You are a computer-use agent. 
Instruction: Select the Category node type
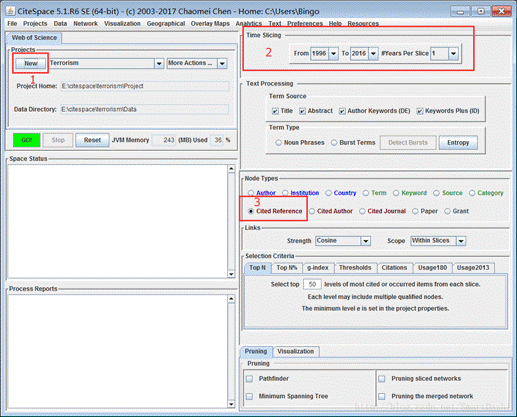coord(472,193)
